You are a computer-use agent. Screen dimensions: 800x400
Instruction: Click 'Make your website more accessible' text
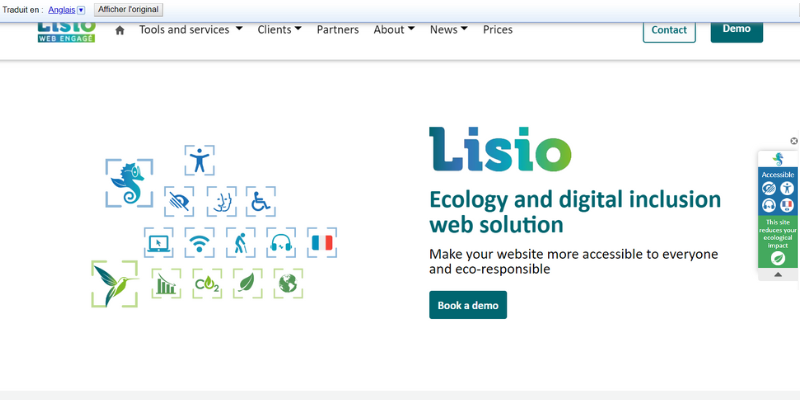point(573,261)
